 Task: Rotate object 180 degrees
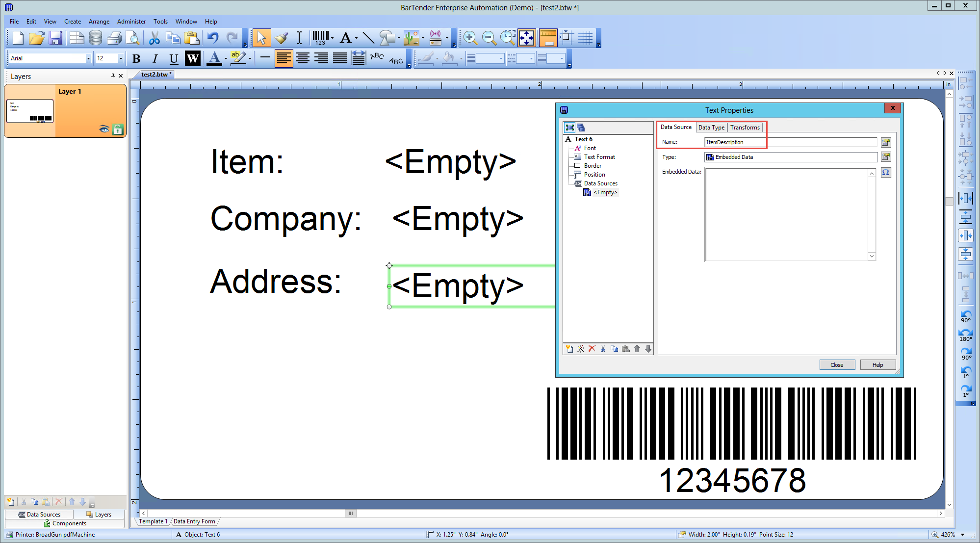pyautogui.click(x=965, y=335)
